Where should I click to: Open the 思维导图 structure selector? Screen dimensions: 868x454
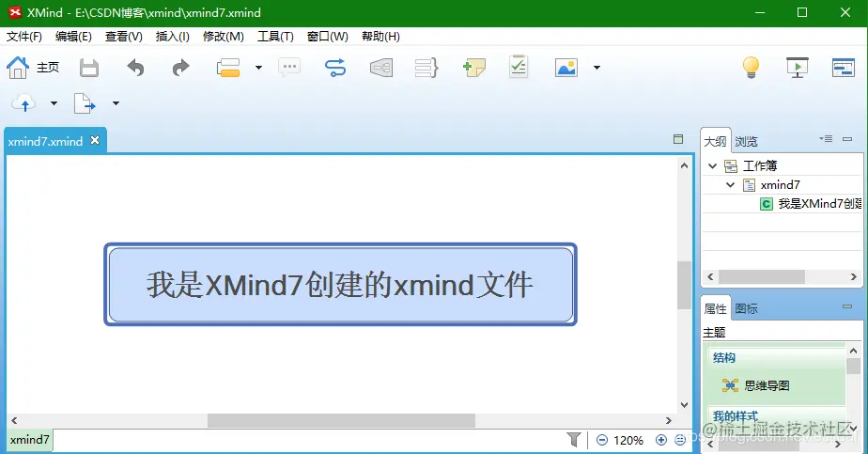click(756, 385)
